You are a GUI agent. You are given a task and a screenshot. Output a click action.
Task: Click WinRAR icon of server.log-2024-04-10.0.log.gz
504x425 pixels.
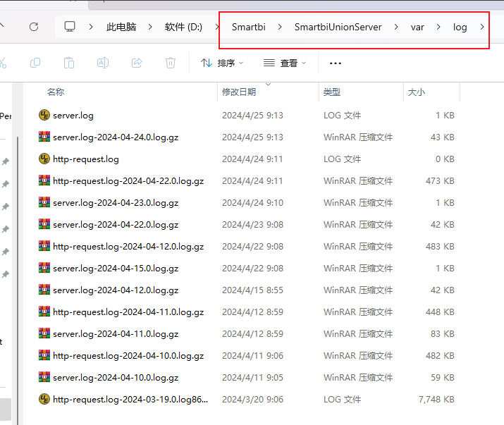[44, 377]
